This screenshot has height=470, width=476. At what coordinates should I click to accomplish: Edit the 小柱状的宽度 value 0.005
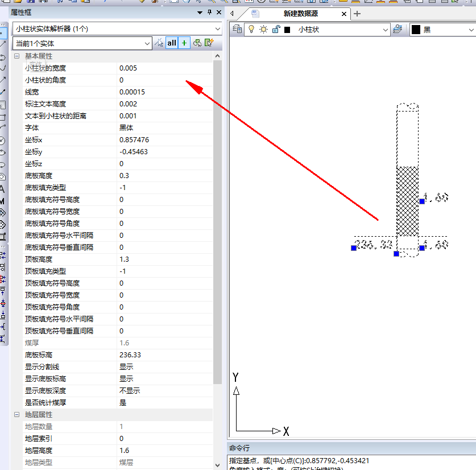(x=165, y=68)
